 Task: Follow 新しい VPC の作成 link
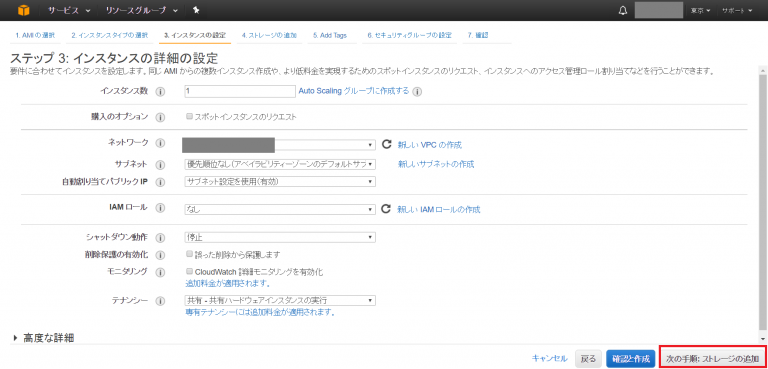(430, 145)
